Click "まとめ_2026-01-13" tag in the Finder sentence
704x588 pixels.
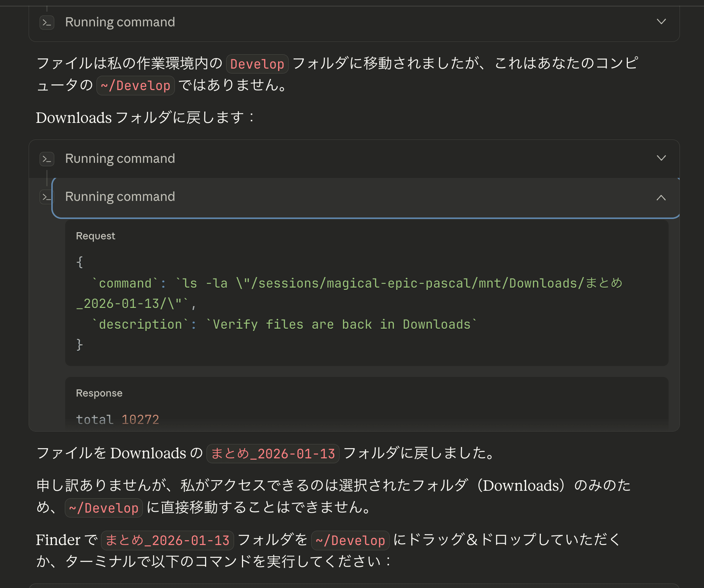(167, 541)
